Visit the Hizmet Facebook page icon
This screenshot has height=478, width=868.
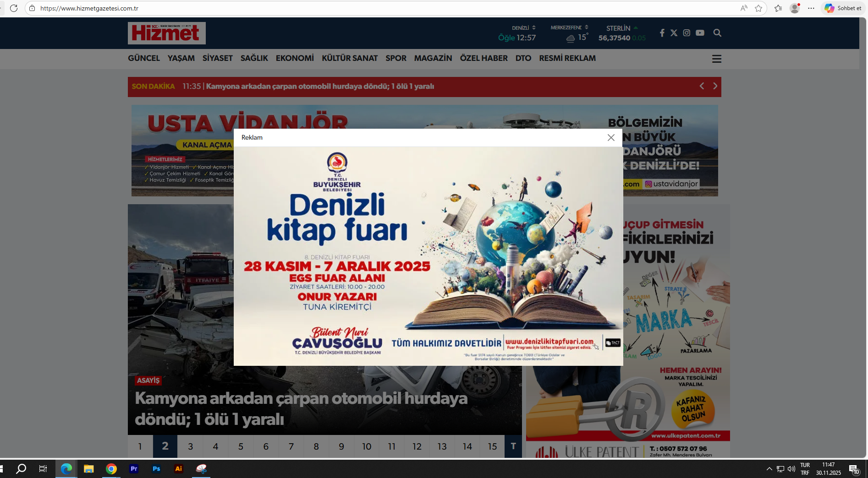tap(662, 33)
